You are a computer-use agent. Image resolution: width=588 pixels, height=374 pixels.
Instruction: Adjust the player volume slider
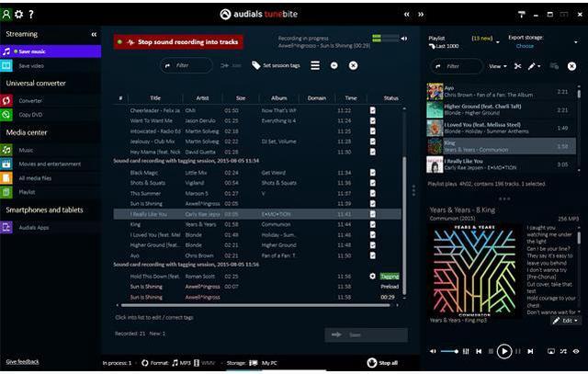tap(449, 352)
